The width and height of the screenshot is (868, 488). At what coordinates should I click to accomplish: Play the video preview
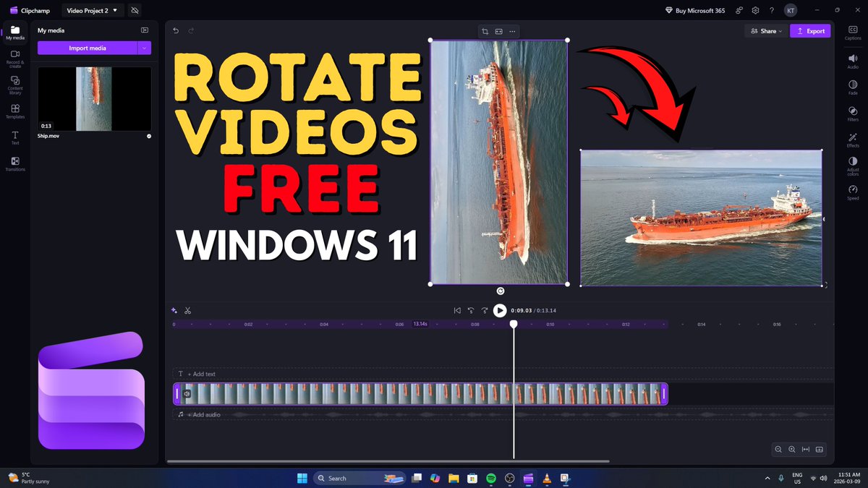coord(500,310)
